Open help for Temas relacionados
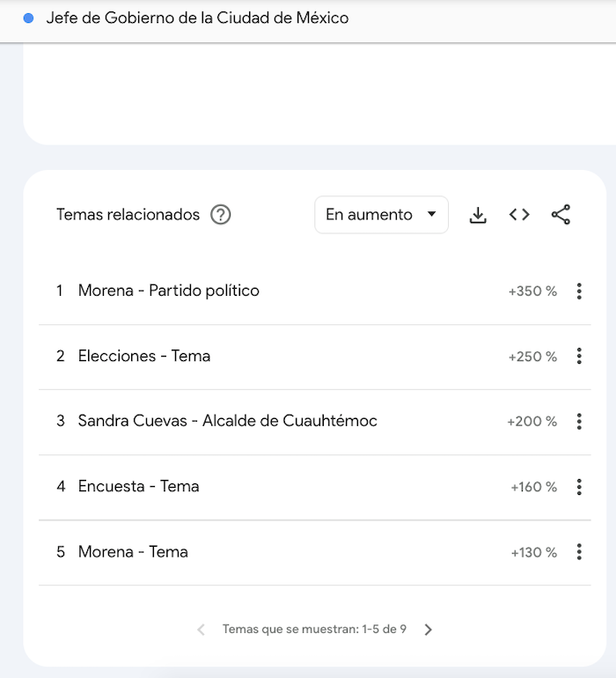Image resolution: width=616 pixels, height=678 pixels. 221,215
